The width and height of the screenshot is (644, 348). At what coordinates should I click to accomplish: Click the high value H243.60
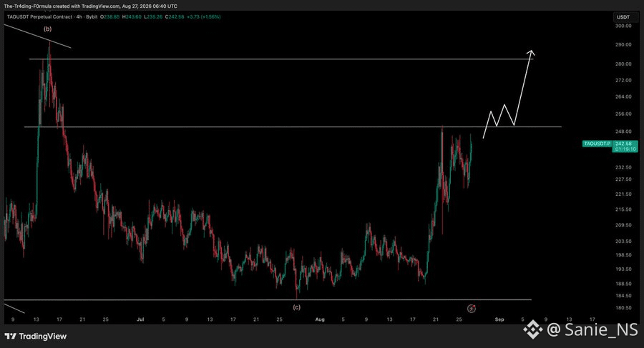coord(132,17)
